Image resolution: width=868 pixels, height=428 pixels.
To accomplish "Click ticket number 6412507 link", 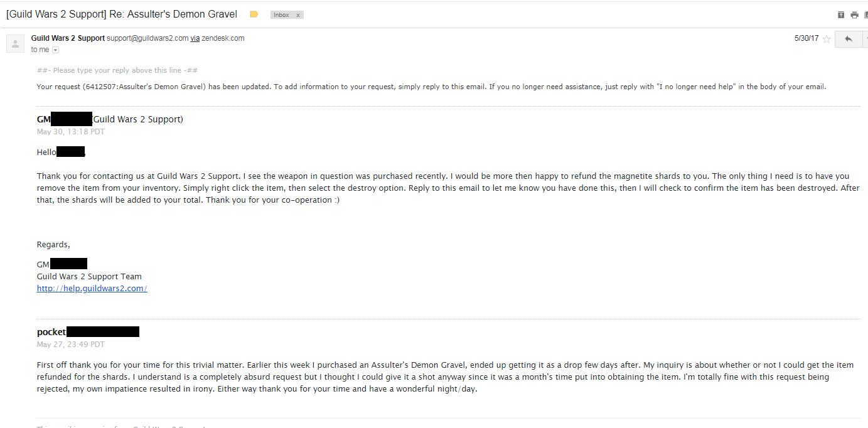I will [101, 87].
